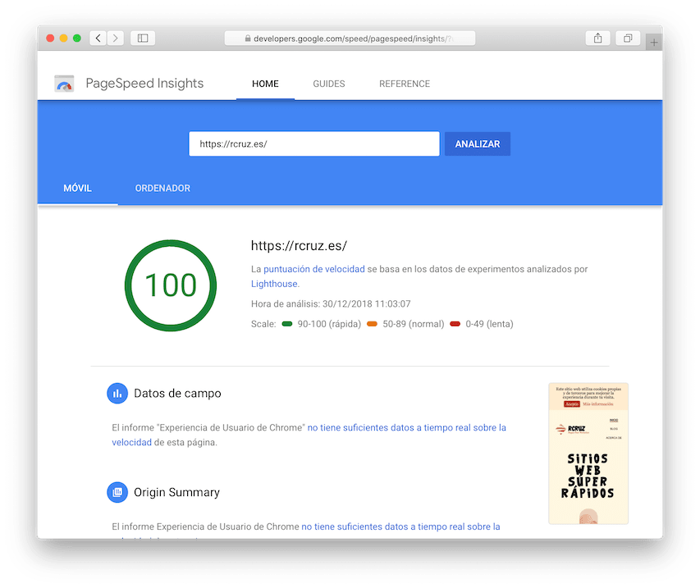This screenshot has height=588, width=700.
Task: Click the Datos de campo chart icon
Action: coord(117,394)
